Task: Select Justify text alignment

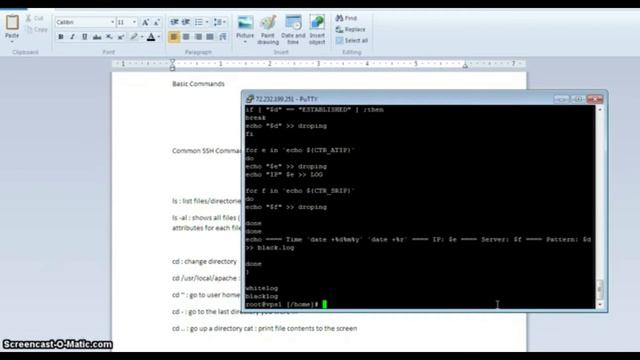Action: [x=210, y=37]
